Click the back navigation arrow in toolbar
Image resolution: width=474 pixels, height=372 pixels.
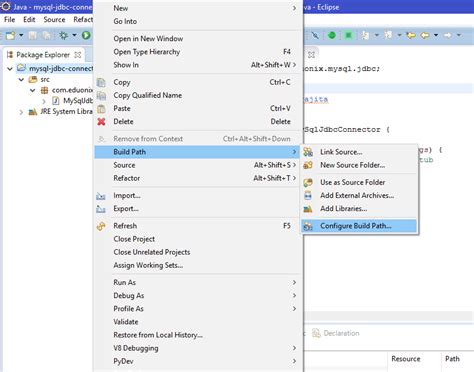point(425,35)
